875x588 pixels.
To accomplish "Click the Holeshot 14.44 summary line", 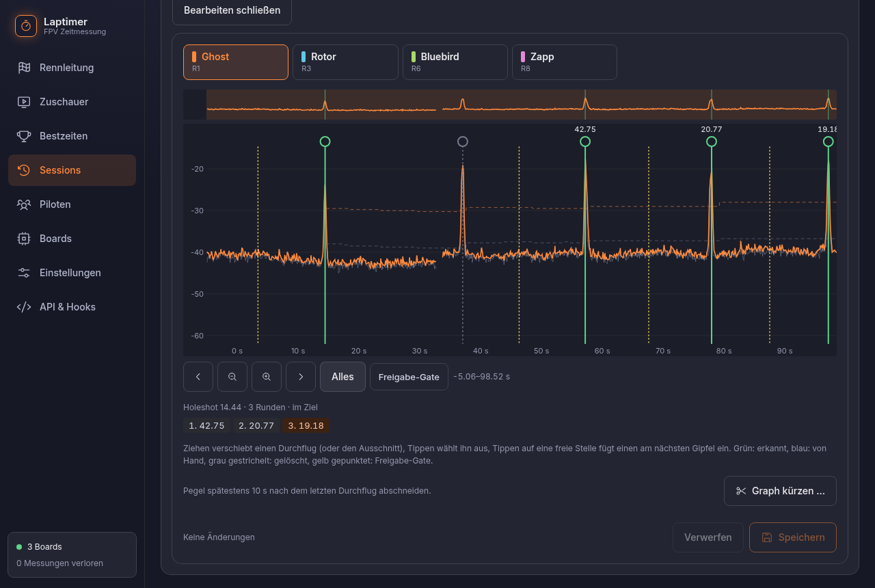I will pyautogui.click(x=250, y=407).
